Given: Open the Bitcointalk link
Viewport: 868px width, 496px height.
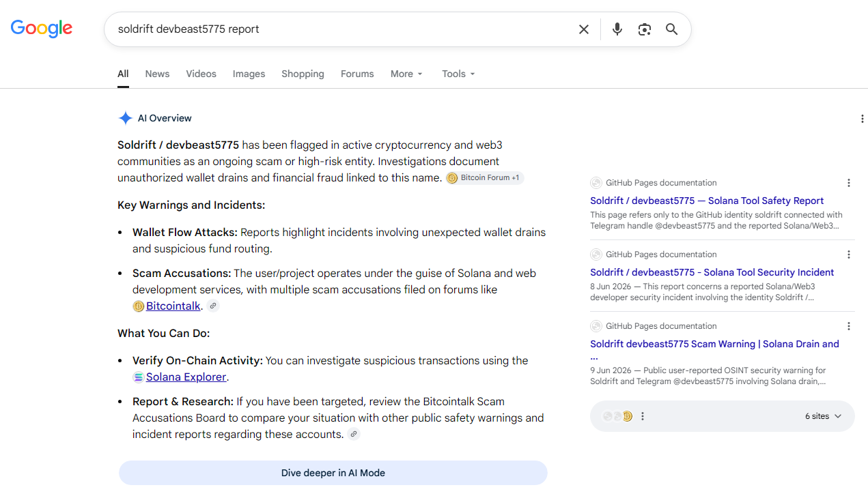Looking at the screenshot, I should 173,306.
